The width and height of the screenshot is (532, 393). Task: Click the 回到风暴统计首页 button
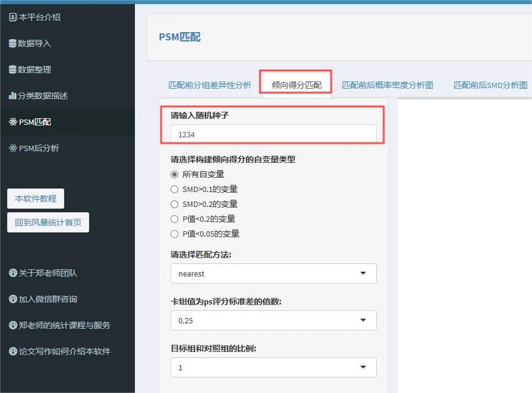tap(48, 222)
